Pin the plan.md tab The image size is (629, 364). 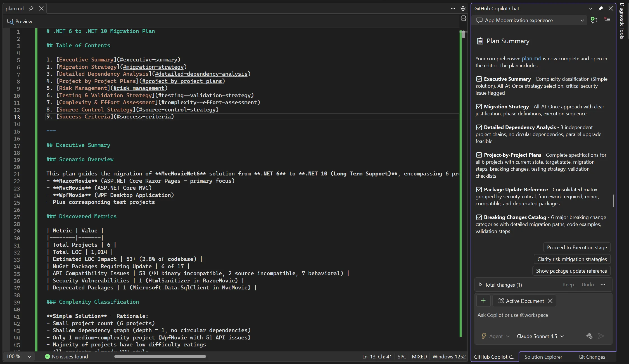click(31, 8)
